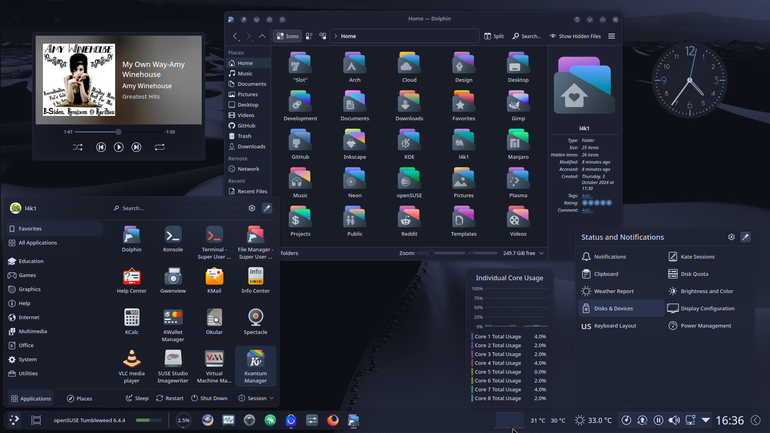The width and height of the screenshot is (770, 433).
Task: Toggle shuffle in the music player
Action: click(x=78, y=147)
